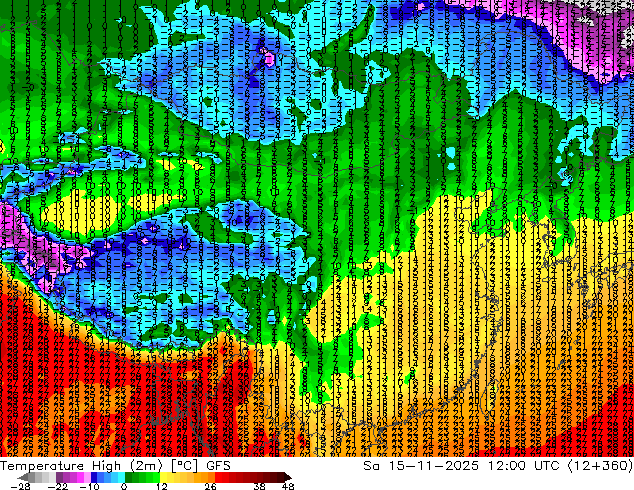This screenshot has width=634, height=490.
Task: Click the gray left arrow end of the legend
Action: click(x=23, y=477)
